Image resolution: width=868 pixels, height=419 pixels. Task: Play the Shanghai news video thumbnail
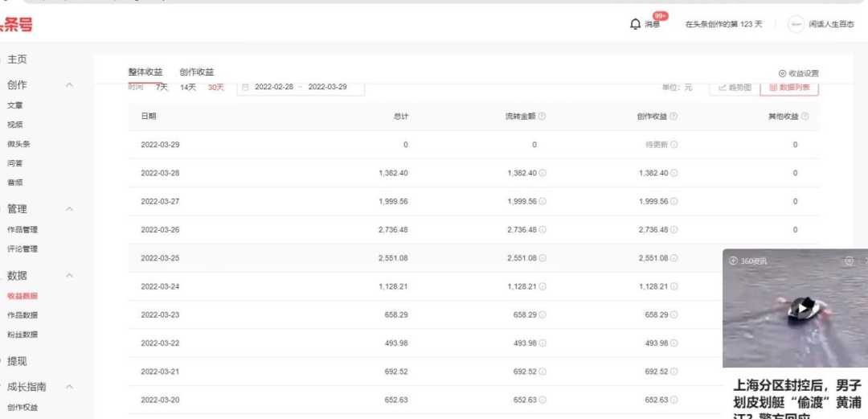[x=800, y=307]
